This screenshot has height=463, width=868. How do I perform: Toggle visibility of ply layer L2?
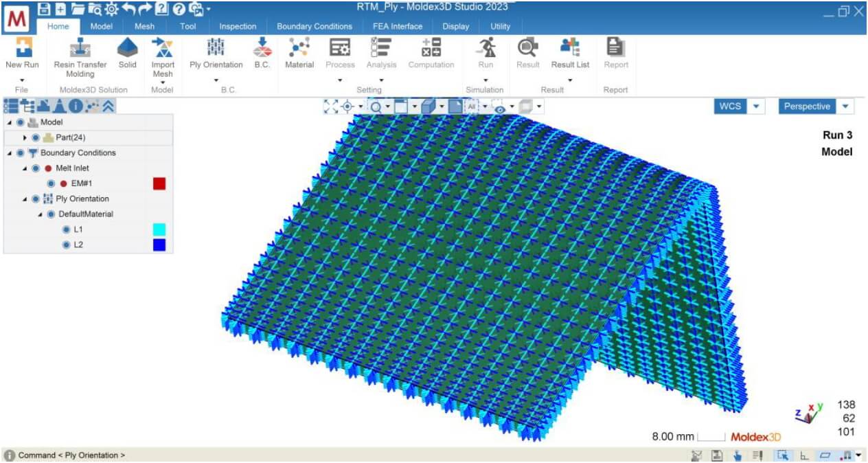pyautogui.click(x=67, y=245)
